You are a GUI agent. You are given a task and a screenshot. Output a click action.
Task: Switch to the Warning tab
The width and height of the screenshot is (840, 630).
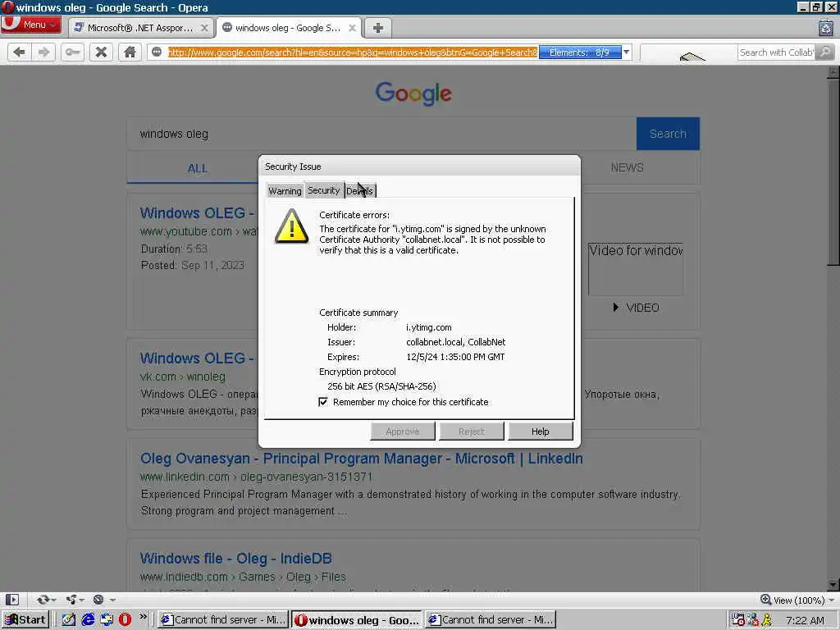(x=285, y=191)
